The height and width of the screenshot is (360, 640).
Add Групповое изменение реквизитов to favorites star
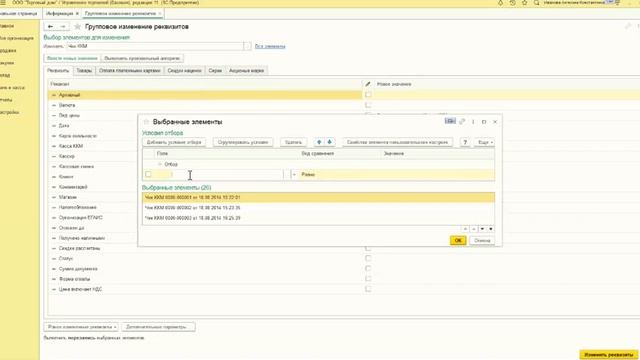(x=77, y=27)
